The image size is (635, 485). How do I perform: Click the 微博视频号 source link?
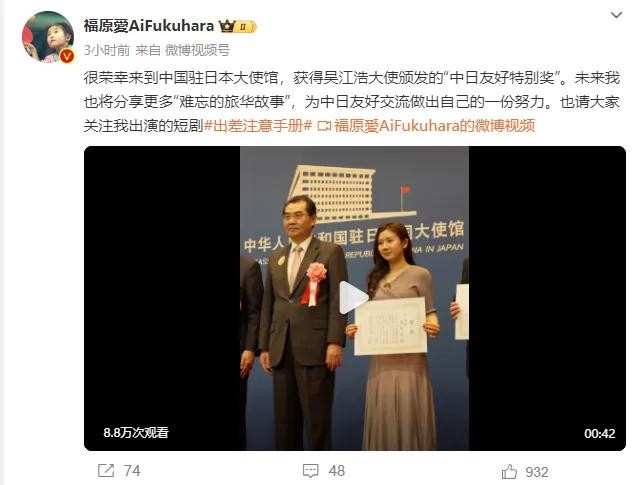pos(197,50)
